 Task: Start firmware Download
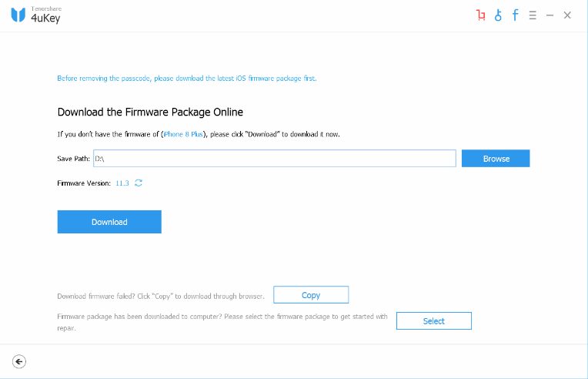click(109, 222)
